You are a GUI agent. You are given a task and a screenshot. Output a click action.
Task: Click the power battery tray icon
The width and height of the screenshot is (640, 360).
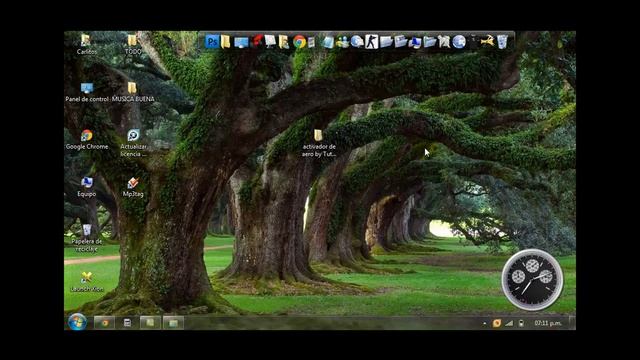521,323
